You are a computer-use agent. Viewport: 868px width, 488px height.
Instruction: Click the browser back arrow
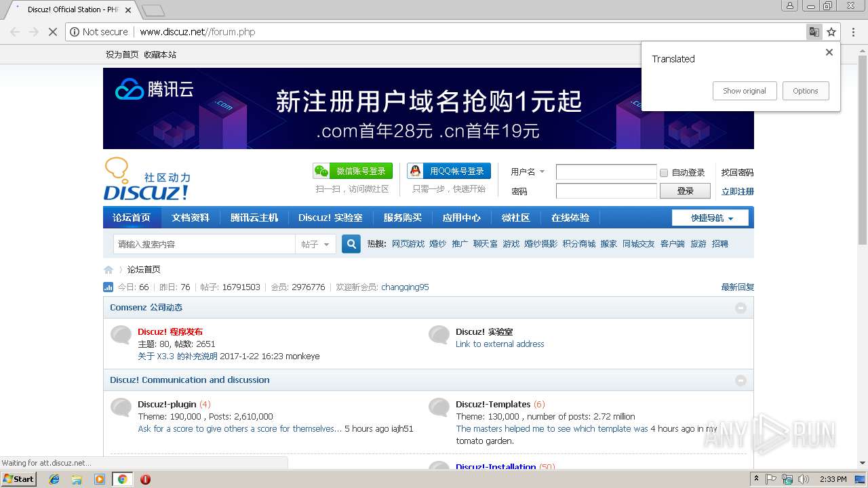point(14,32)
